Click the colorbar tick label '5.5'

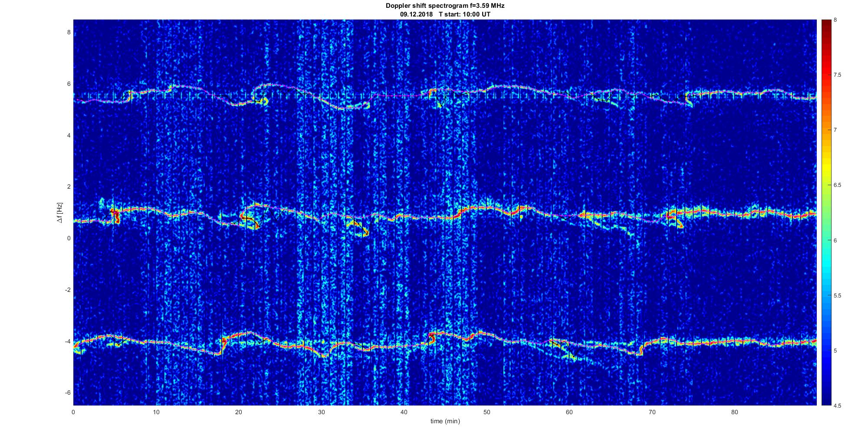(x=837, y=296)
